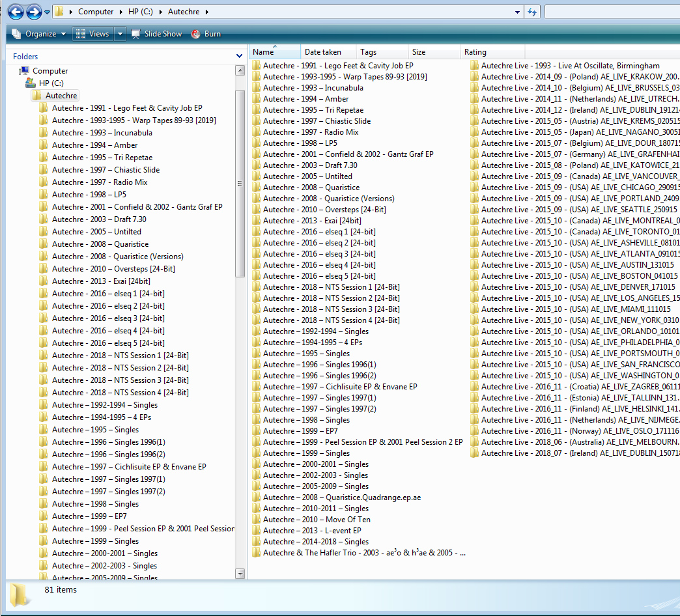Image resolution: width=680 pixels, height=616 pixels.
Task: Click in the search box
Action: tap(612, 12)
